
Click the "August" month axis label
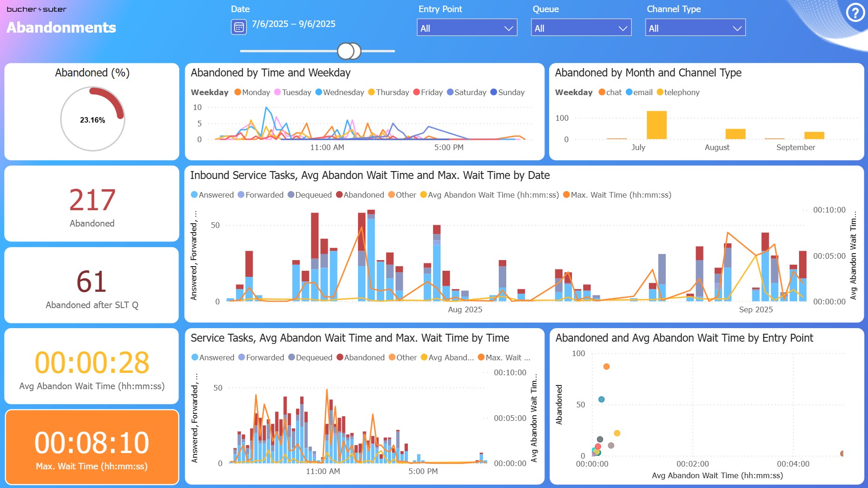(x=717, y=147)
